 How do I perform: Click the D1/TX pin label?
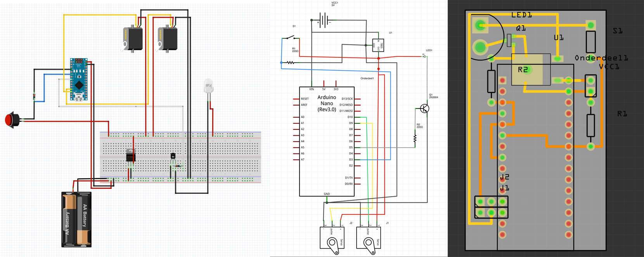pos(349,178)
